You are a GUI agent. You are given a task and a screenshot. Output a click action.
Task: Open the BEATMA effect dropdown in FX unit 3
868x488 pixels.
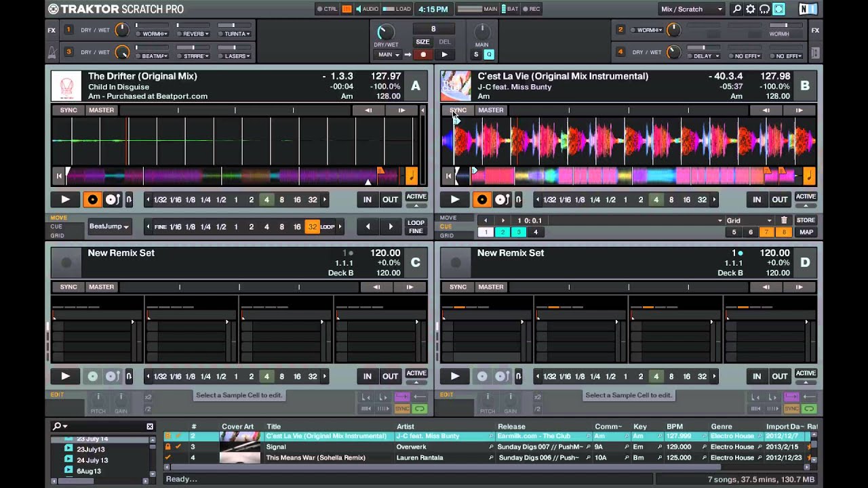pos(155,56)
